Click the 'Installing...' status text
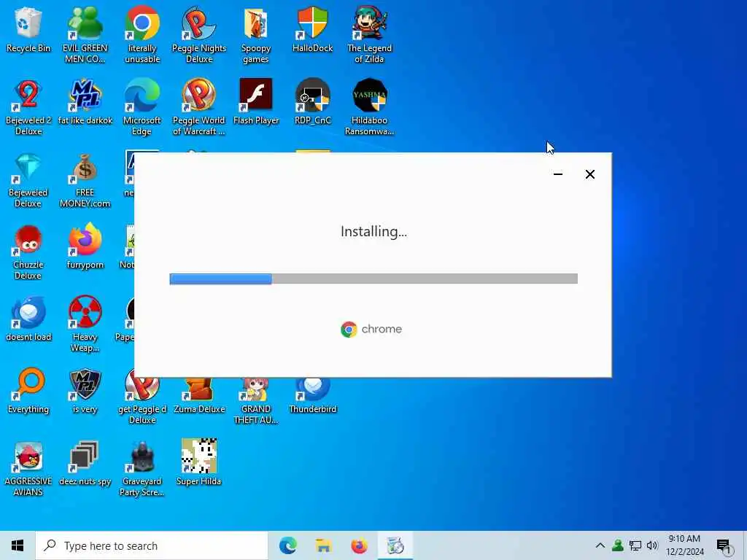The height and width of the screenshot is (560, 747). [373, 231]
